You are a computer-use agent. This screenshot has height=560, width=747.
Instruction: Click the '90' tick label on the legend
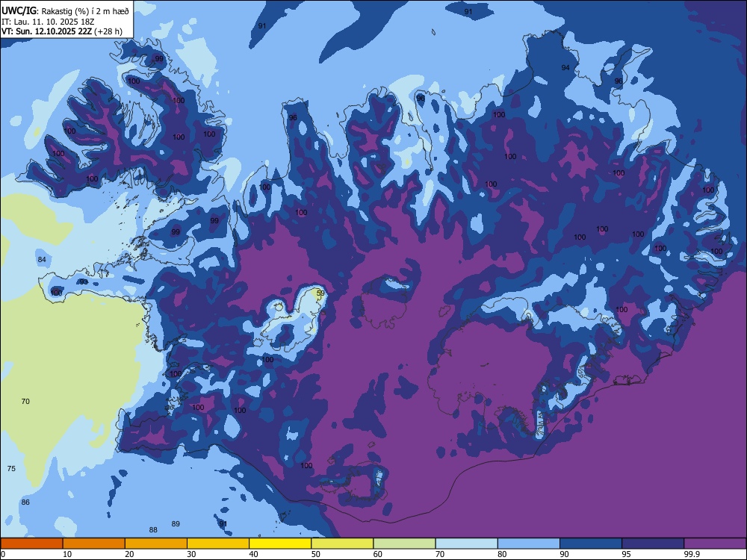564,554
